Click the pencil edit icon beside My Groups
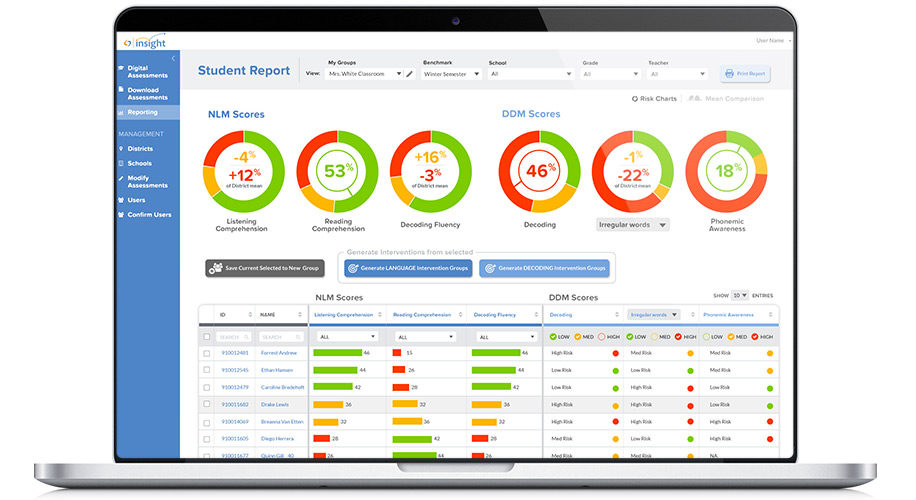This screenshot has width=916, height=500. tap(410, 74)
